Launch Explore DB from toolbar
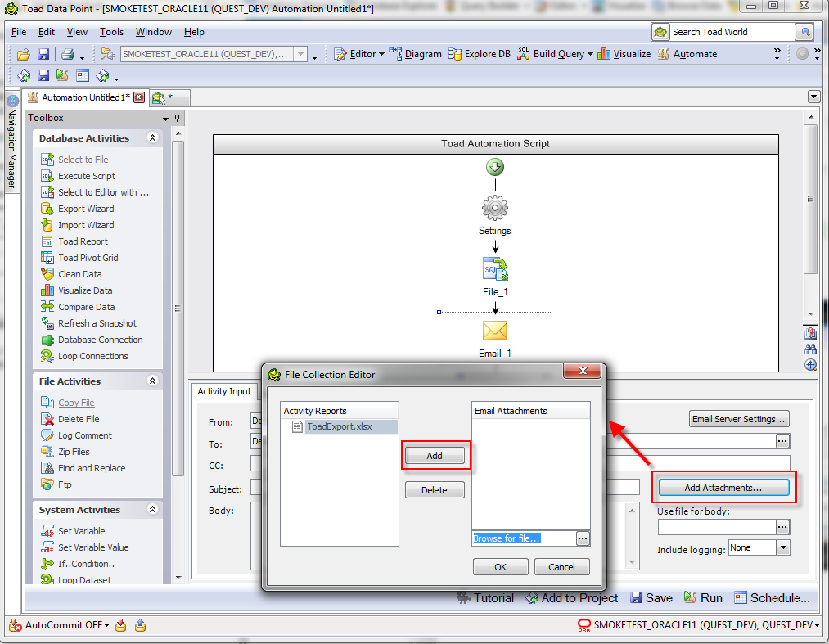The image size is (829, 644). (x=480, y=54)
